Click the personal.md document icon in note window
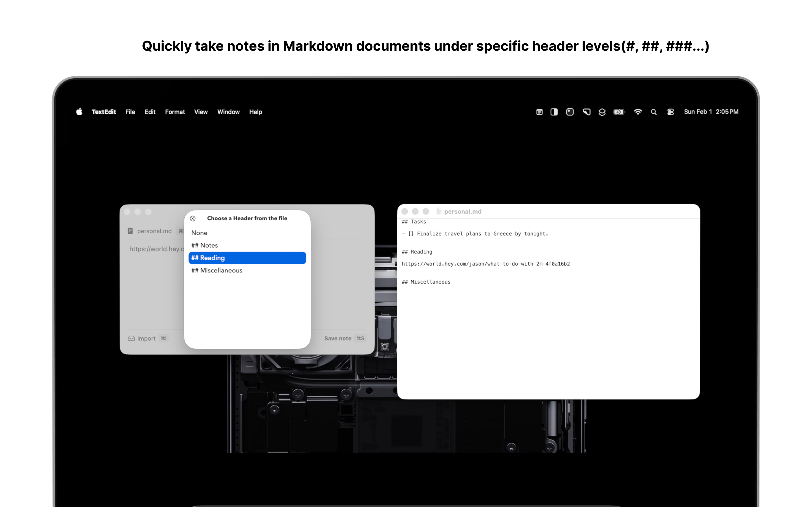The image size is (812, 507). pos(131,231)
